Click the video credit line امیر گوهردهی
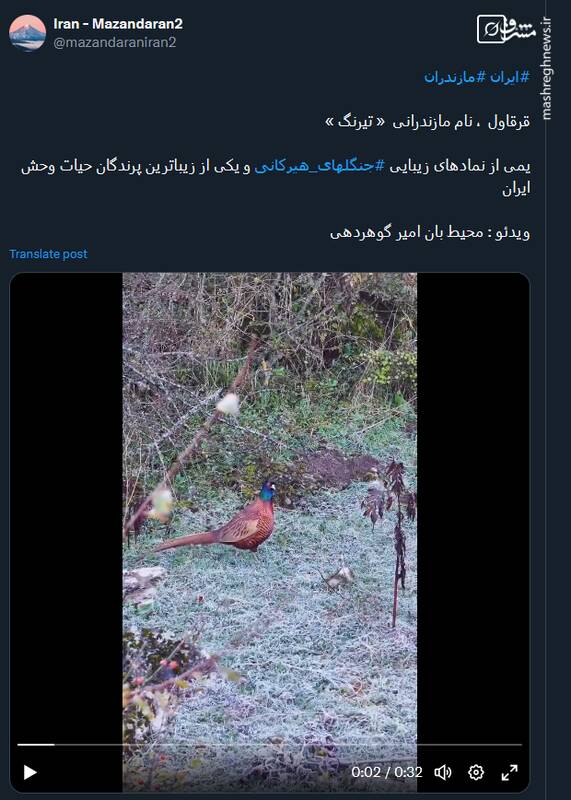Image resolution: width=571 pixels, height=800 pixels. (x=430, y=233)
